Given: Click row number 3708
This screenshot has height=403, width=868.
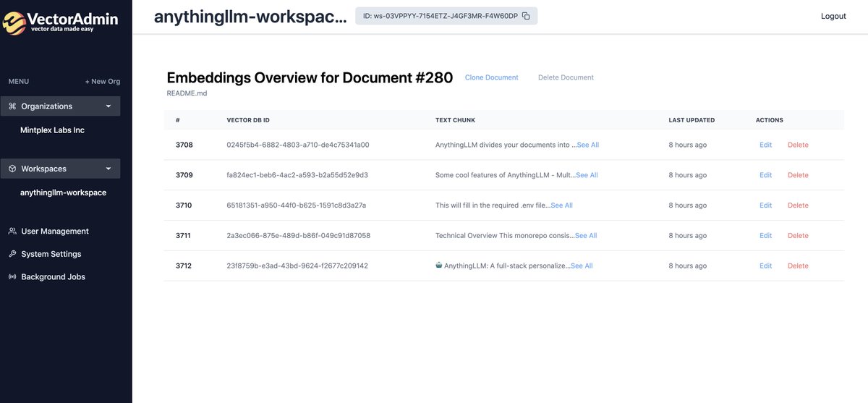Looking at the screenshot, I should coord(184,145).
